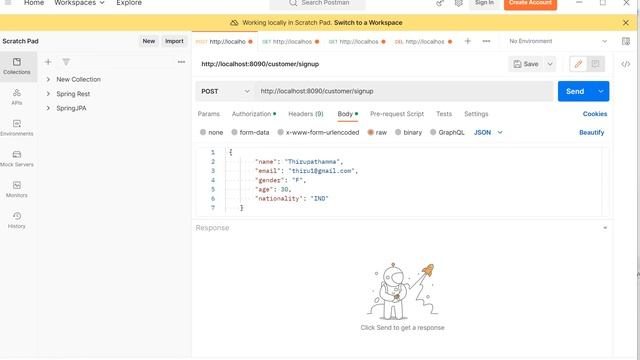
Task: Open the No Environment dropdown
Action: point(558,41)
